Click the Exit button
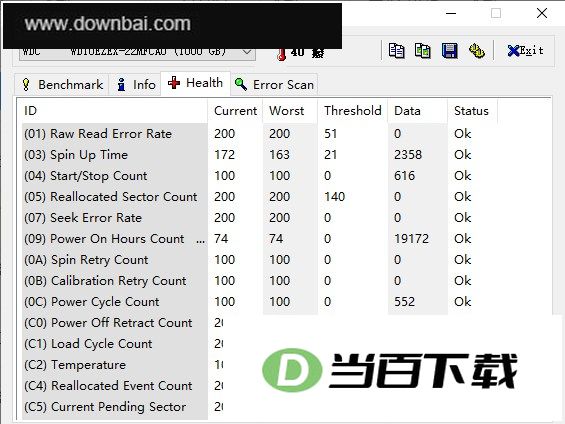This screenshot has height=424, width=565. pos(525,51)
